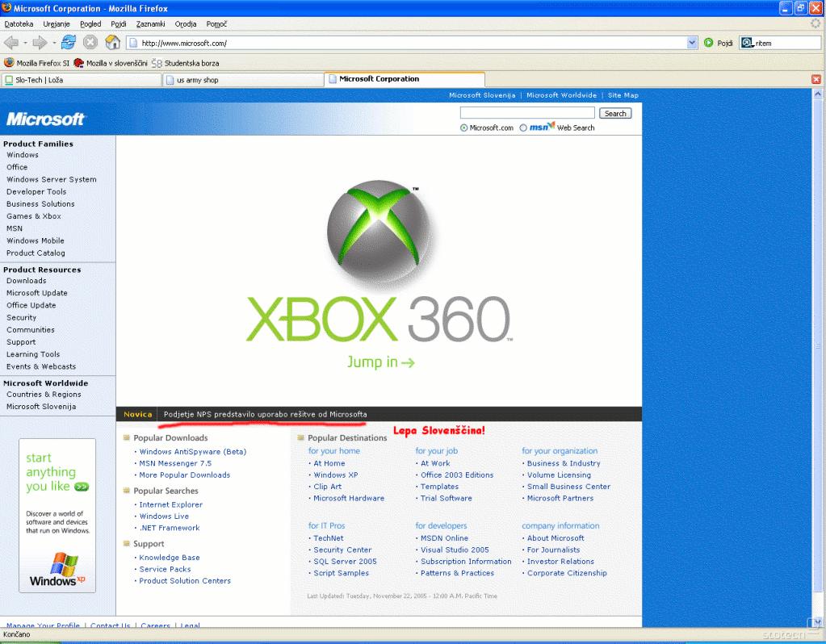This screenshot has height=644, width=826.
Task: Click the Jump in link
Action: click(380, 362)
